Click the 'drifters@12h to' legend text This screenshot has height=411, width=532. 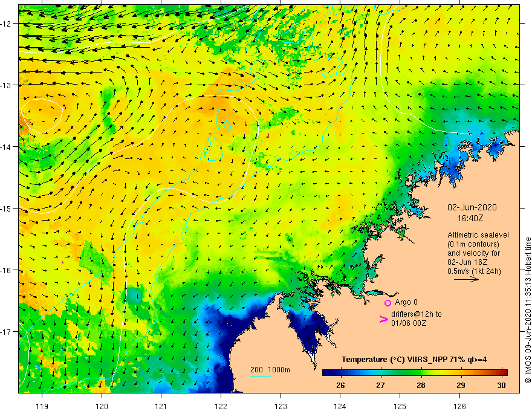[x=417, y=314]
